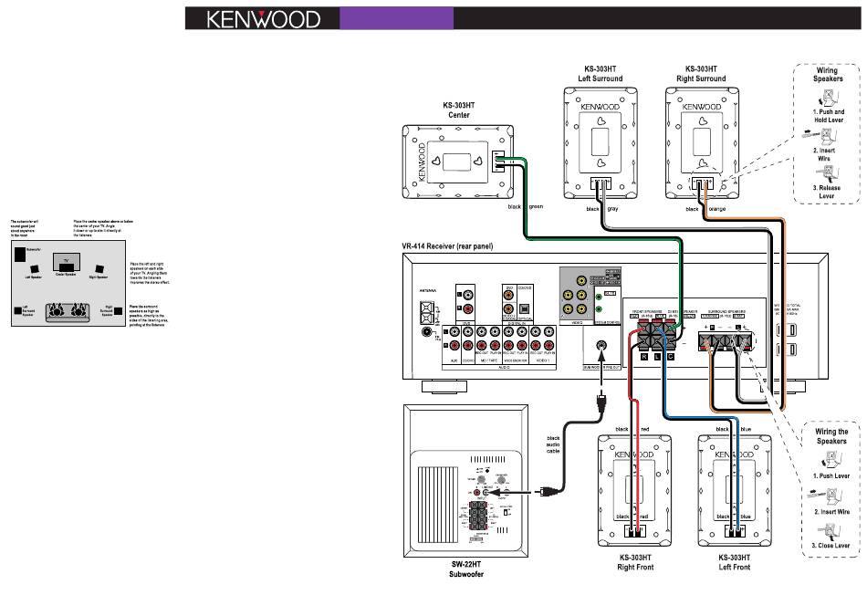Click the "KS-303HT Center" label

[x=459, y=110]
